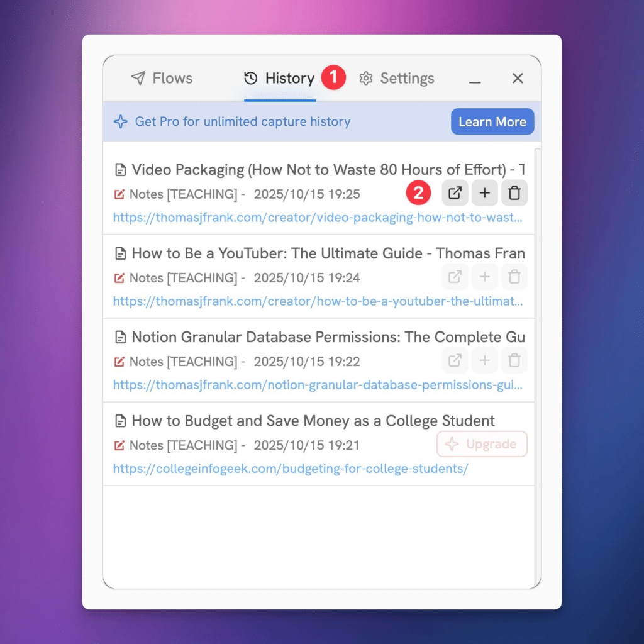This screenshot has height=644, width=644.
Task: Select the History tab
Action: pos(279,79)
